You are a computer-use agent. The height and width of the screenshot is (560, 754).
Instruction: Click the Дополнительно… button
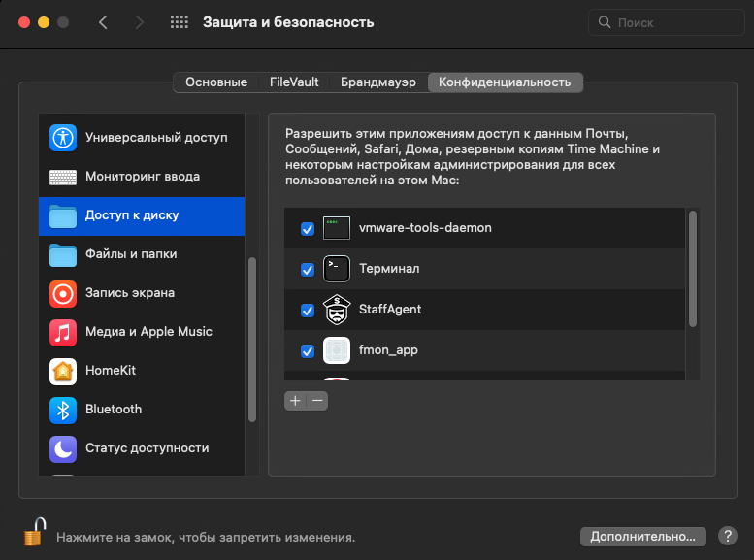[x=642, y=536]
